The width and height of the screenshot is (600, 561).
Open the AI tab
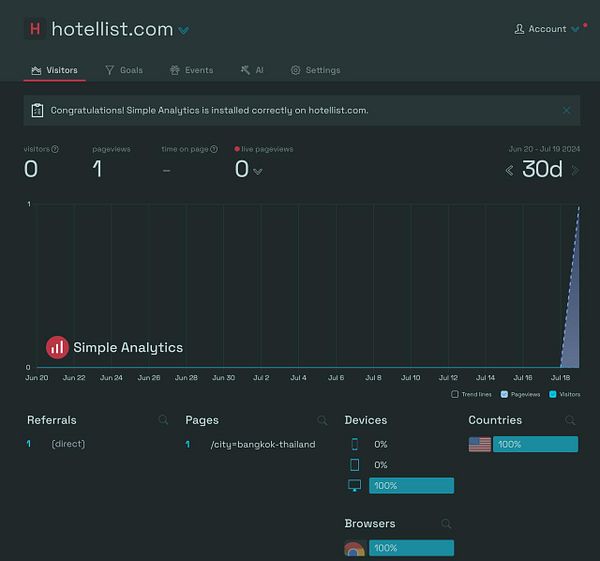[252, 70]
